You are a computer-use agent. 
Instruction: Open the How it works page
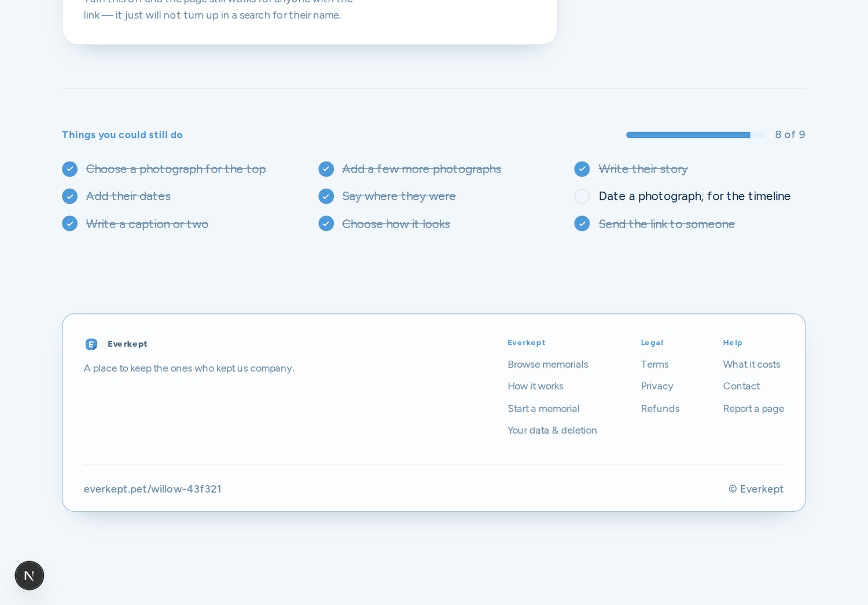click(535, 386)
